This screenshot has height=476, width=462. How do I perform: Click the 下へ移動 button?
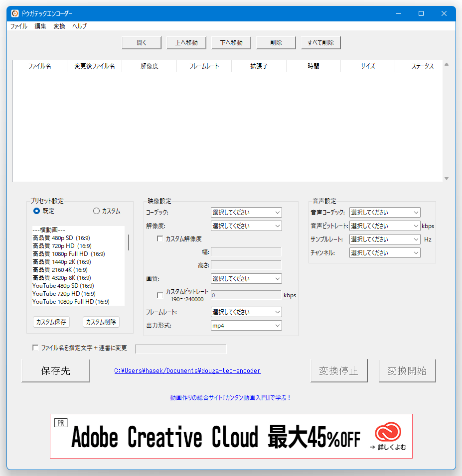click(x=231, y=43)
